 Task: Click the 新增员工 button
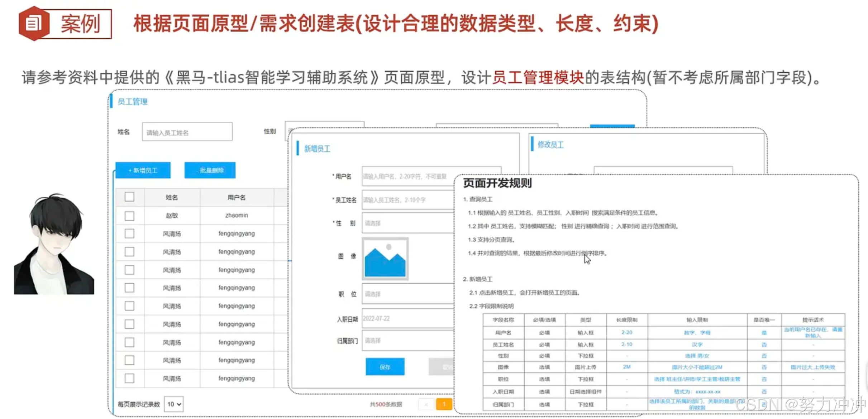(143, 170)
